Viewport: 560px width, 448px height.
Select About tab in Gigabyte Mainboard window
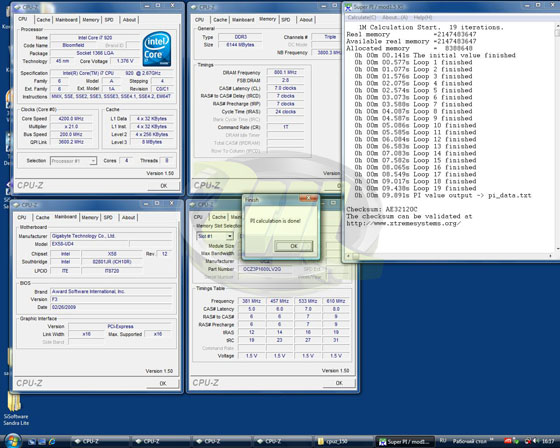click(128, 217)
